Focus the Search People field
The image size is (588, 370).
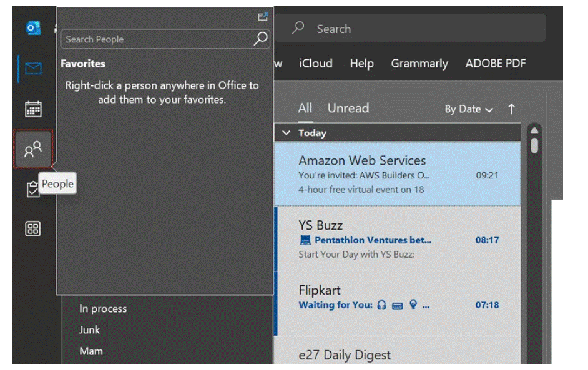tap(165, 39)
